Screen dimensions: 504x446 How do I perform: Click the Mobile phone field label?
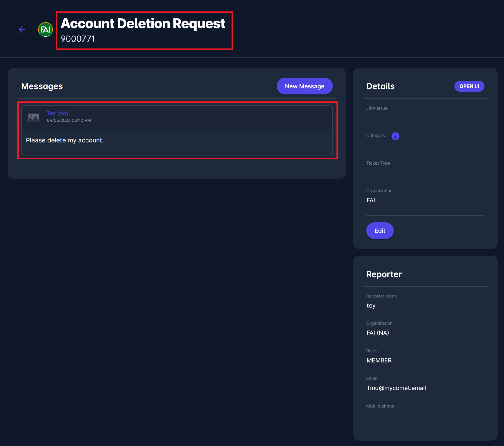[380, 406]
